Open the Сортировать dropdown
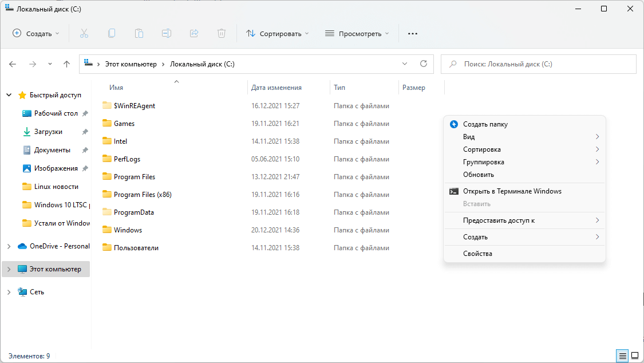 [277, 34]
